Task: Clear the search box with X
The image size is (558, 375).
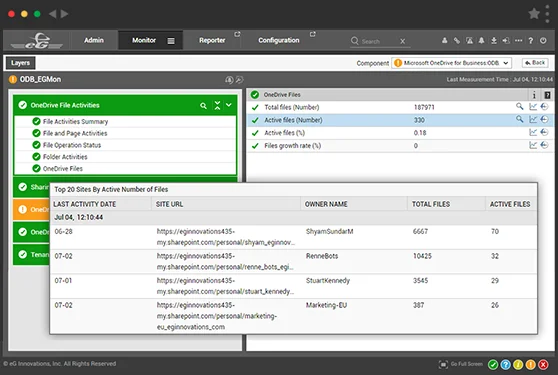Action: [402, 41]
